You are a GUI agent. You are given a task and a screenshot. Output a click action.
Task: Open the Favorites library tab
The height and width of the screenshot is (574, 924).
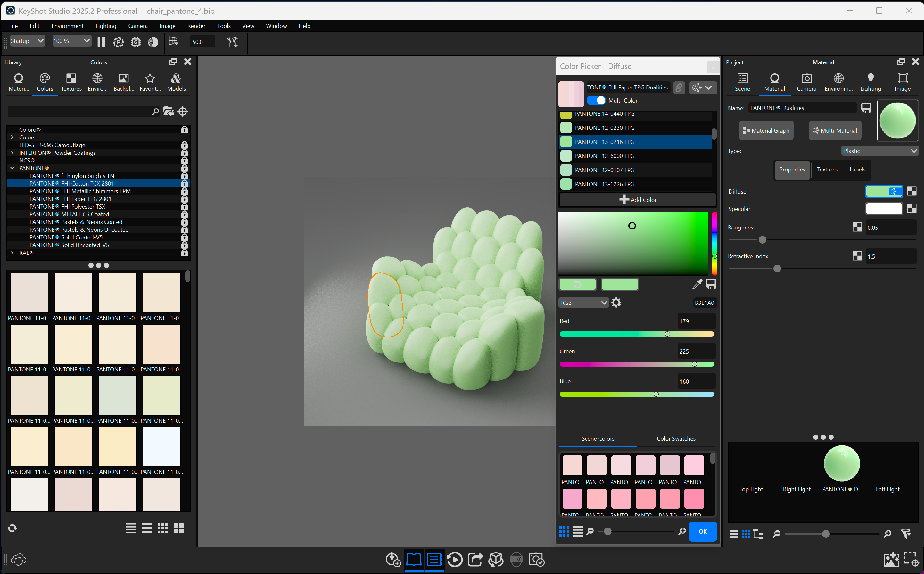[150, 82]
